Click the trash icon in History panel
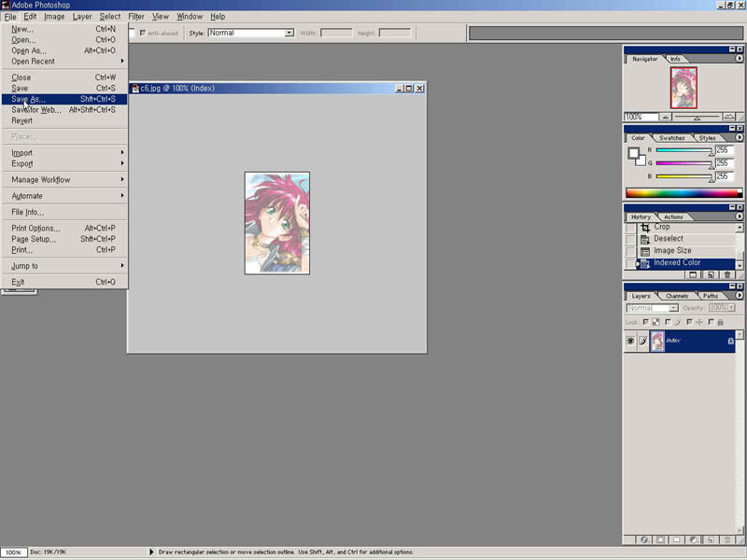This screenshot has width=747, height=560. [727, 274]
